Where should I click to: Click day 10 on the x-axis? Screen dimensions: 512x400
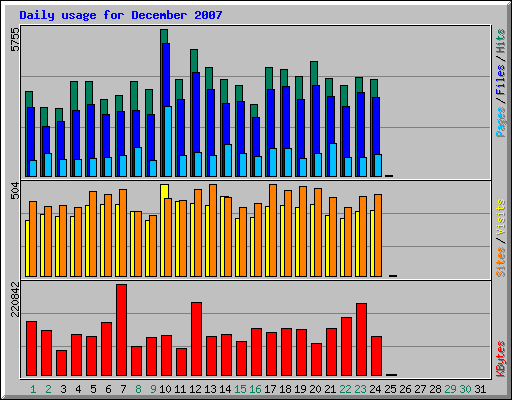[165, 389]
